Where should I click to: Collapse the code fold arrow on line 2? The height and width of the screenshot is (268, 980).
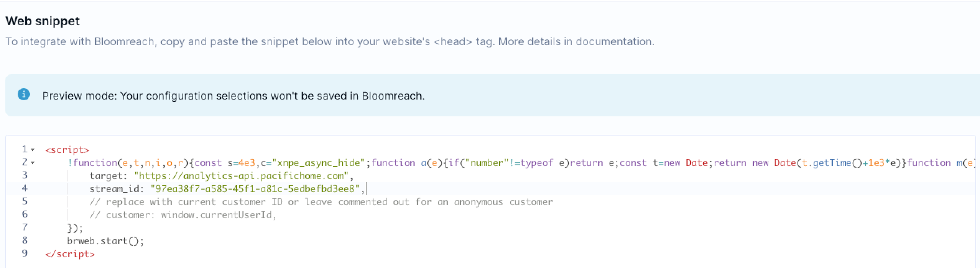pos(33,163)
